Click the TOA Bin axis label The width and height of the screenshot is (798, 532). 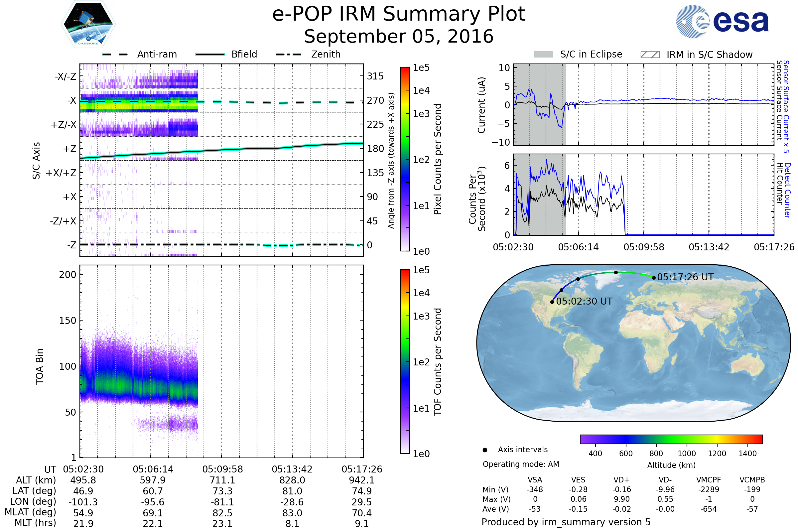tap(40, 366)
